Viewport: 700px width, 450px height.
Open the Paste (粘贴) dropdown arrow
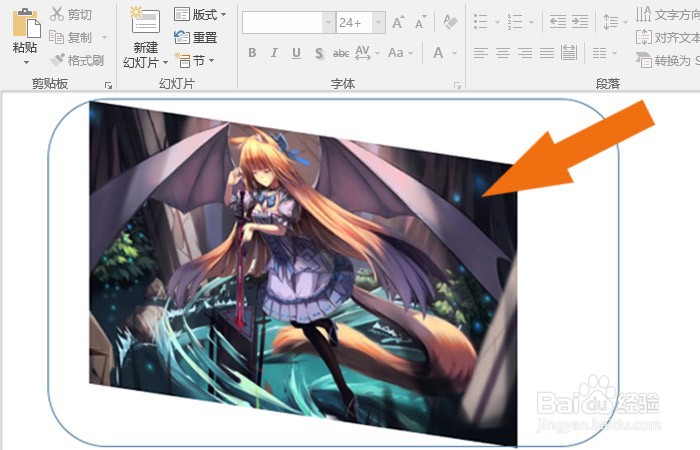click(26, 62)
